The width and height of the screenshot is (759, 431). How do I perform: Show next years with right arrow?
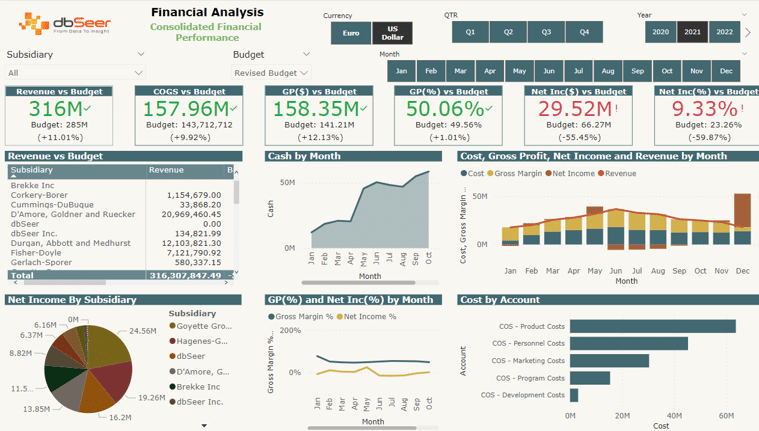pyautogui.click(x=748, y=32)
